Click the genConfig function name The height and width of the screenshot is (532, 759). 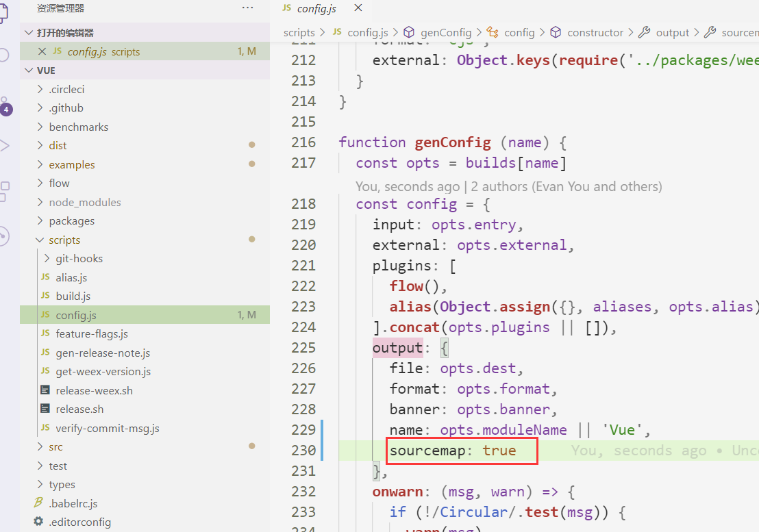(453, 142)
